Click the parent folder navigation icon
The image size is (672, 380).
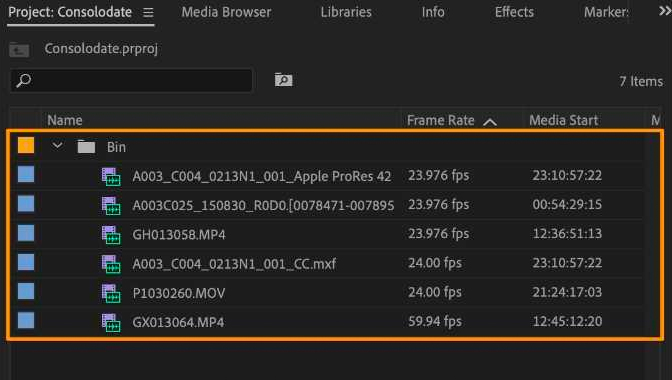click(x=19, y=49)
